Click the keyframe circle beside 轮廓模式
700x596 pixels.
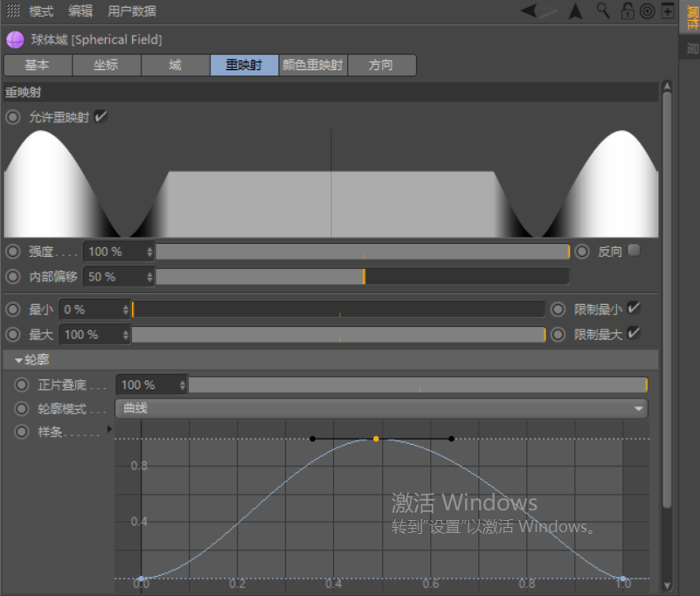click(22, 408)
